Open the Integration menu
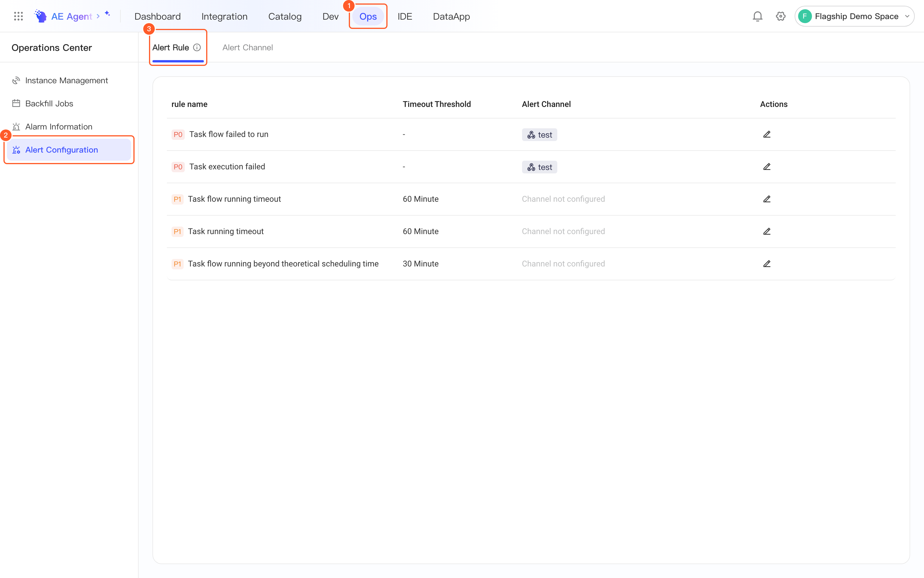Image resolution: width=924 pixels, height=578 pixels. coord(225,16)
